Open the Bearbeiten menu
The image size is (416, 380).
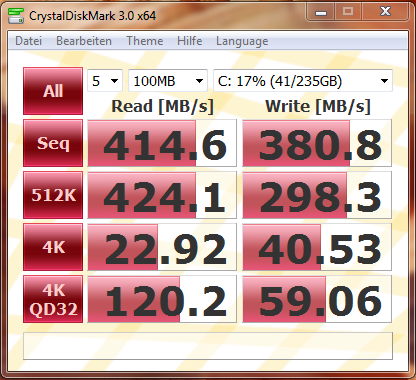click(x=84, y=41)
